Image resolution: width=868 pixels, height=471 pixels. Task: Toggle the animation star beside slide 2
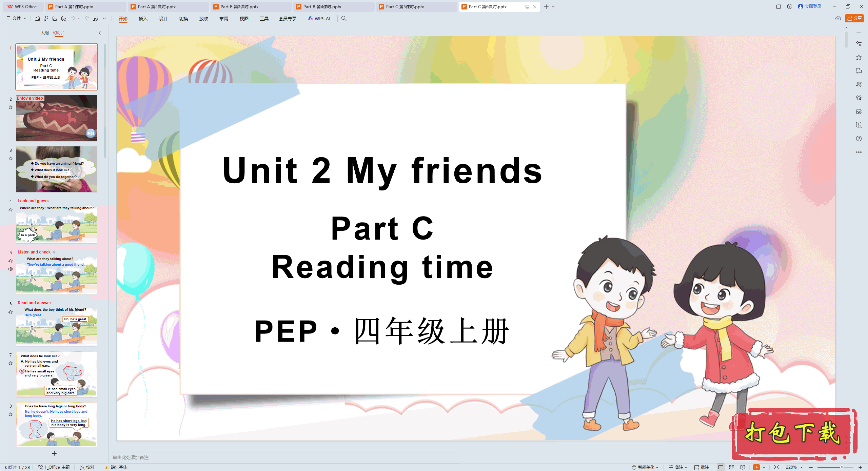pyautogui.click(x=11, y=107)
